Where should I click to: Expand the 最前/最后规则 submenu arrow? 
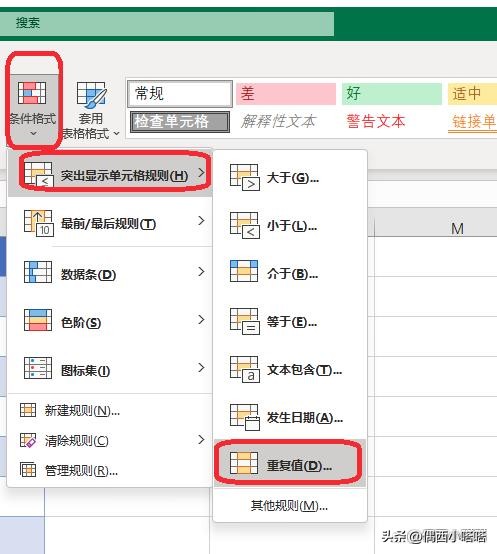click(201, 221)
